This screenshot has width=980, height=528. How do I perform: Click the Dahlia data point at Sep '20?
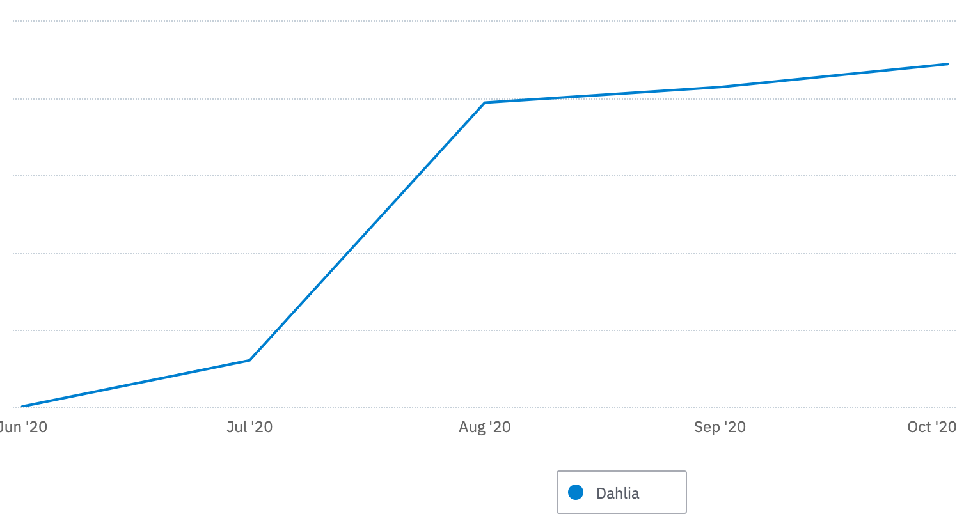tap(720, 87)
